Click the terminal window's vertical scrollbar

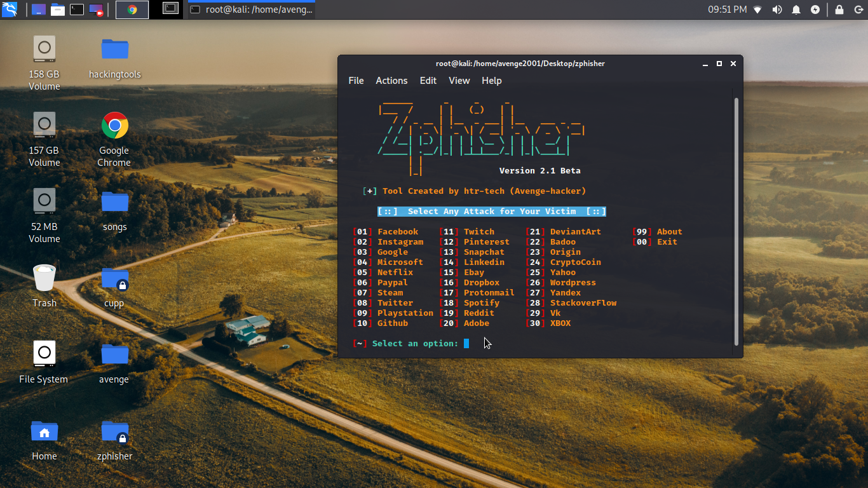tap(736, 221)
